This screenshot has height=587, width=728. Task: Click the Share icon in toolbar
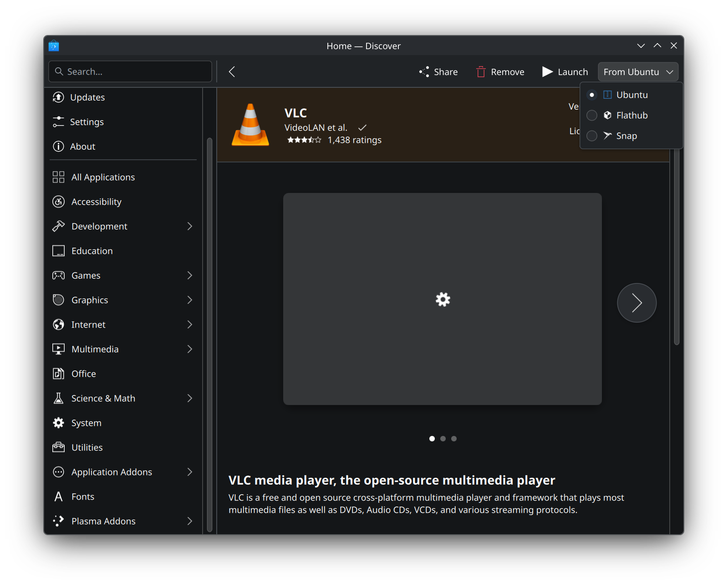coord(424,72)
